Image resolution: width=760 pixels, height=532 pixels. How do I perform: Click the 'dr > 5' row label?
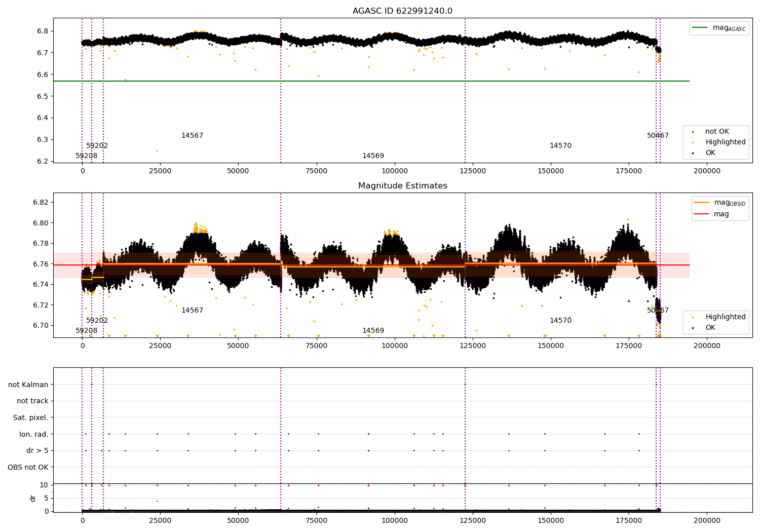37,450
